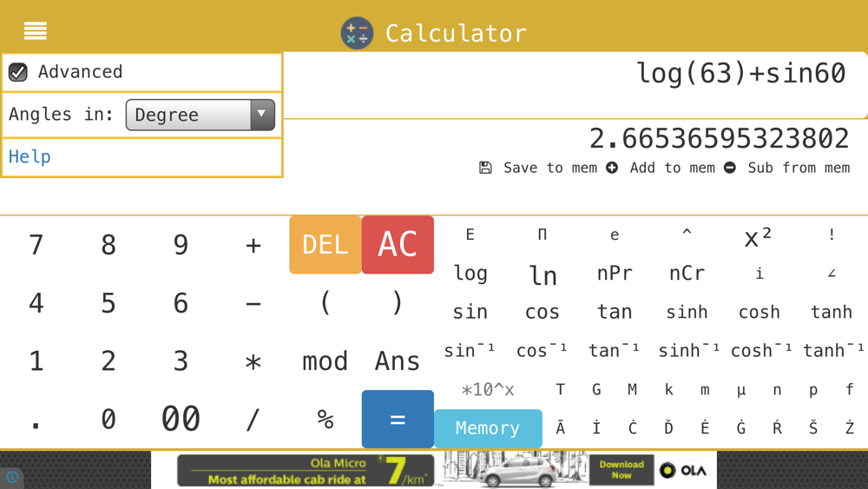Click the ad info icon
Screen dimensions: 868x489
pos(12,477)
